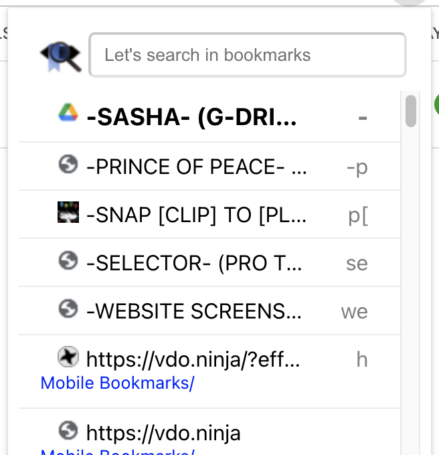Click the "-p" shortcut label for PRINCE OF PEACE
Screen dimensions: 439x455
[357, 167]
